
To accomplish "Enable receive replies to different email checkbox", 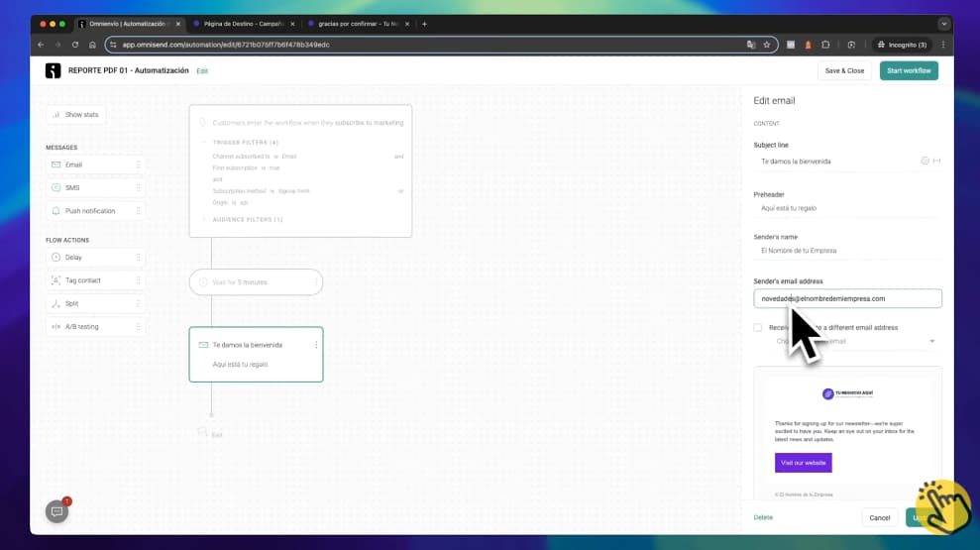I will (757, 327).
